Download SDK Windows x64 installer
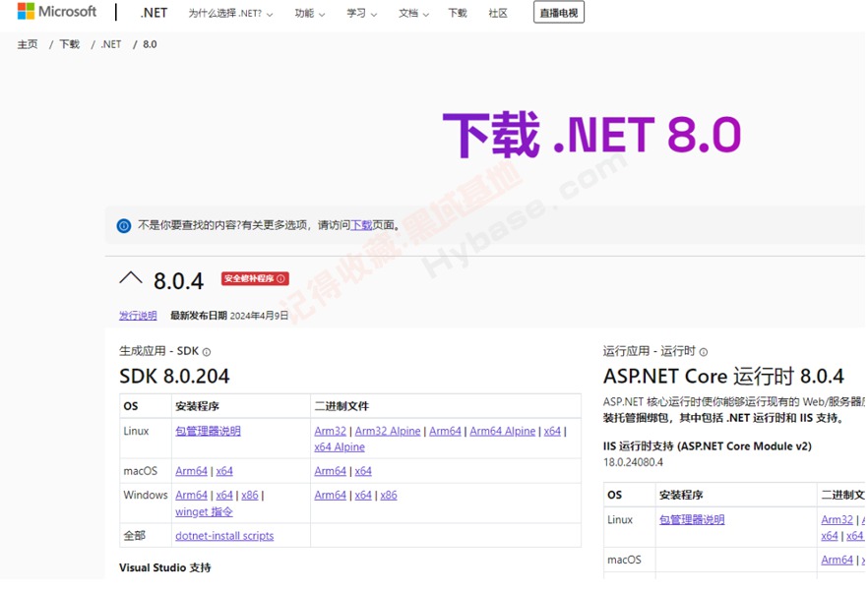The image size is (868, 592). click(x=224, y=496)
